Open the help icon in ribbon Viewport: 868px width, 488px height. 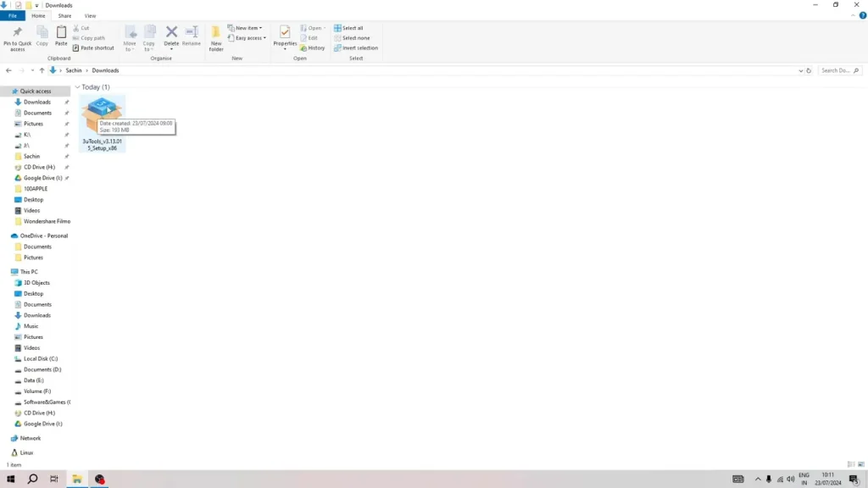(x=862, y=15)
